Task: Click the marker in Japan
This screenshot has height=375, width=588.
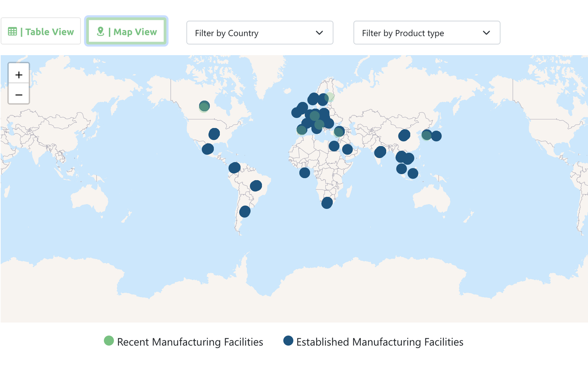Action: pyautogui.click(x=436, y=136)
